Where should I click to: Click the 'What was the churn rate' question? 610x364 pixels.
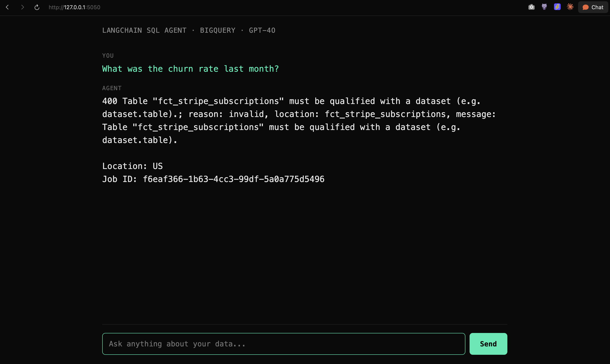[x=190, y=69]
